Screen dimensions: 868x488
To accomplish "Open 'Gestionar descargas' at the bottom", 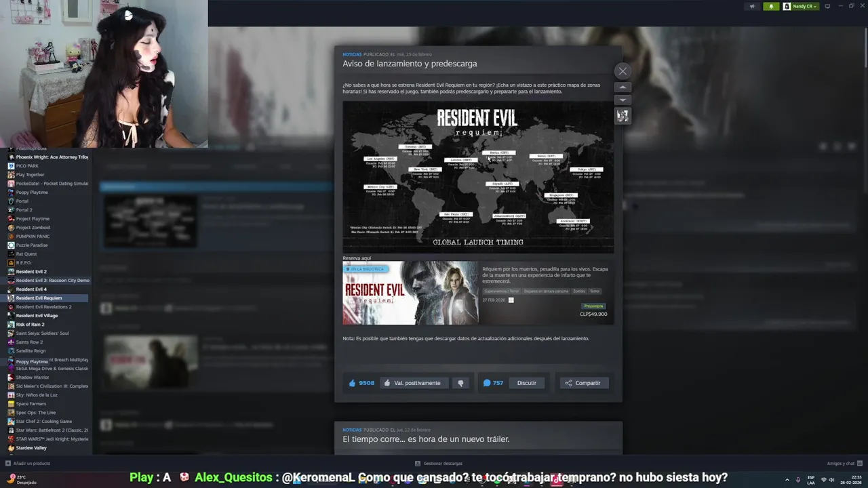I will click(x=439, y=464).
